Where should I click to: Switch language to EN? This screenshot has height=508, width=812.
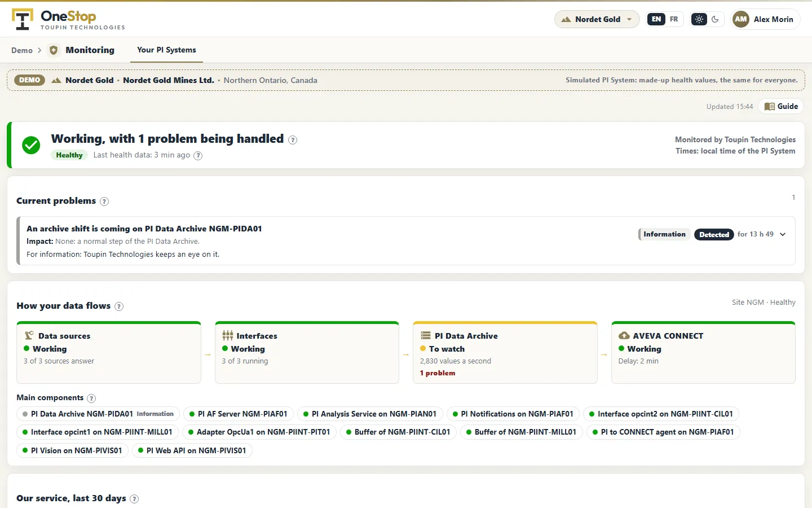pos(656,19)
